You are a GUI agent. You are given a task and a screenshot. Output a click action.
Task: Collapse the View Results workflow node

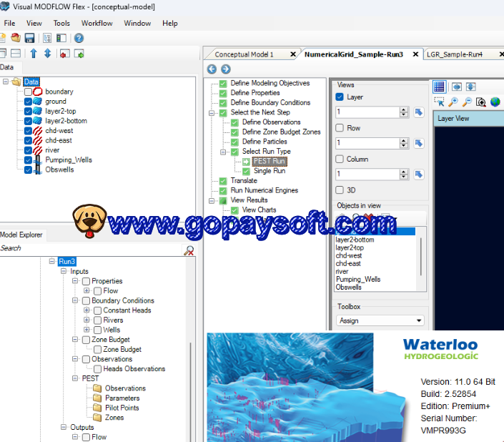pyautogui.click(x=212, y=201)
